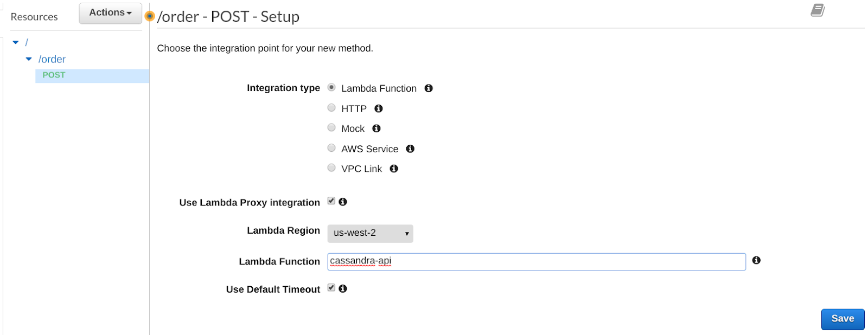Click info icon beside Lambda Function radio
This screenshot has width=868, height=335.
(x=429, y=88)
